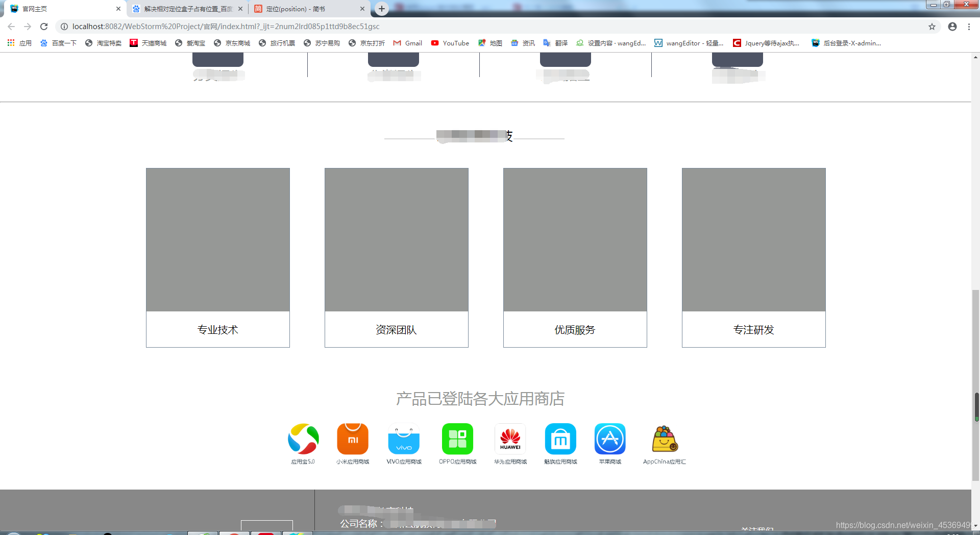Close the 定位(position) - 简书 tab

coord(362,9)
